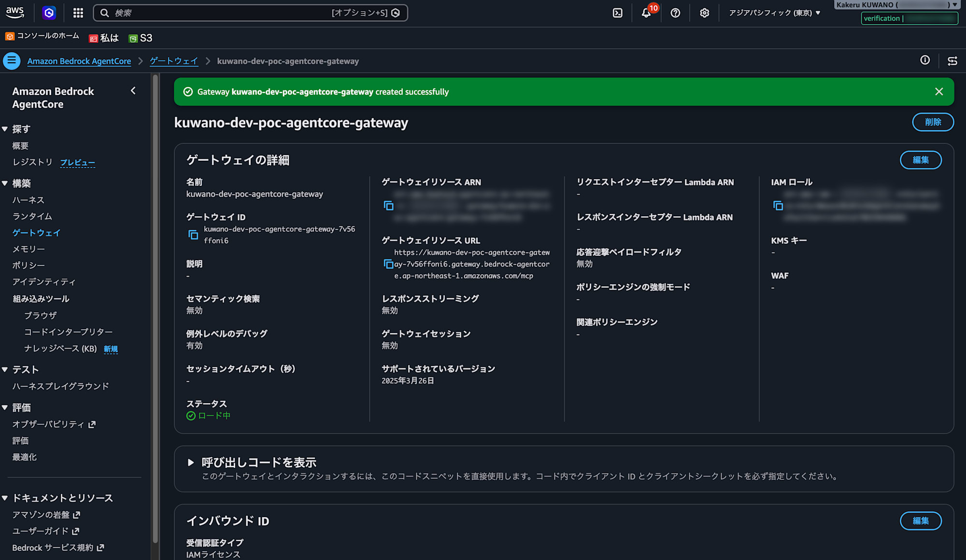Open the notifications bell
This screenshot has width=966, height=560.
coord(646,13)
